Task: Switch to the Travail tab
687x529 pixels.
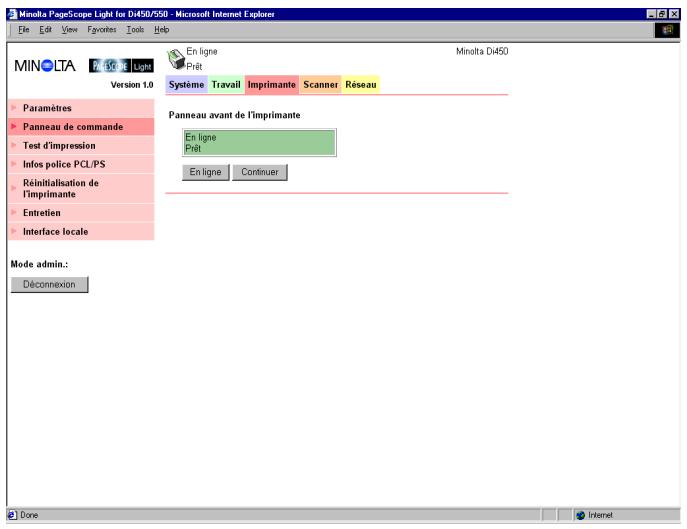Action: [226, 85]
